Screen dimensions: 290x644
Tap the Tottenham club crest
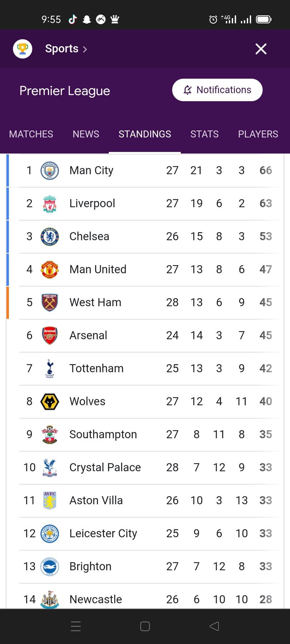50,369
